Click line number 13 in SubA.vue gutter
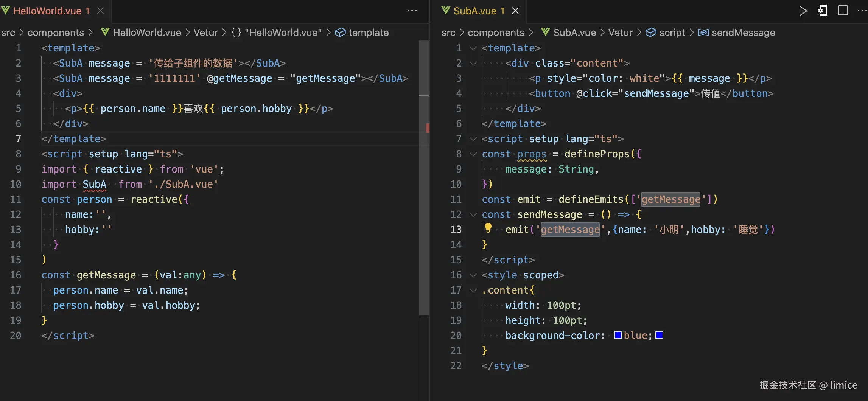The image size is (868, 401). 456,230
